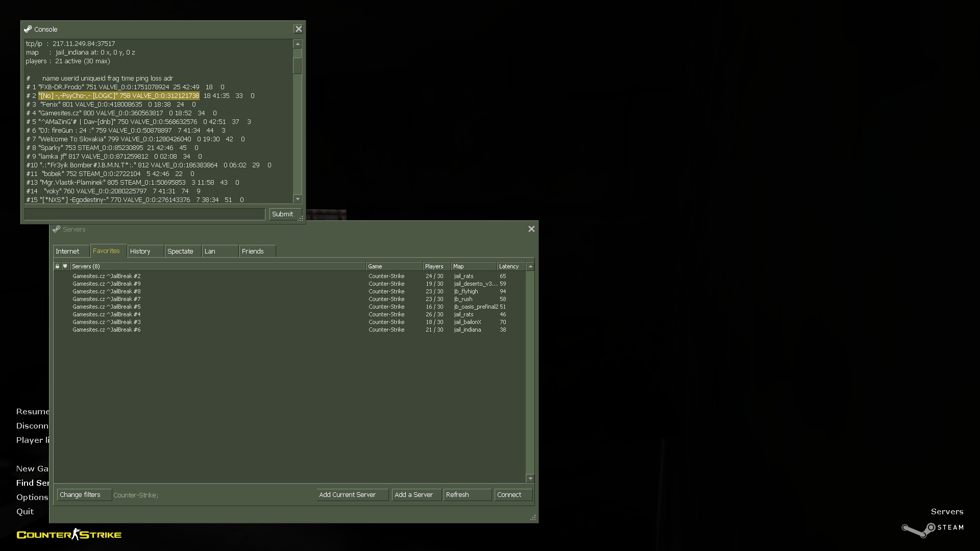Select server Gamesites.cz ^JailBreak #2
Image resolution: width=980 pixels, height=551 pixels.
click(x=289, y=276)
